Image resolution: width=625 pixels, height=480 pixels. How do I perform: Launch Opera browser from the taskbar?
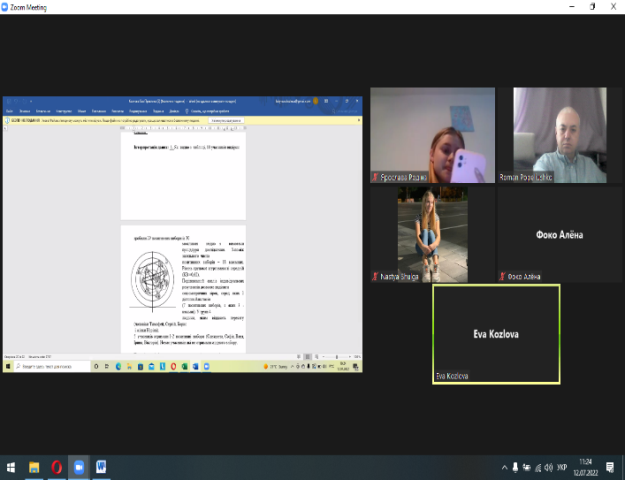click(x=56, y=467)
